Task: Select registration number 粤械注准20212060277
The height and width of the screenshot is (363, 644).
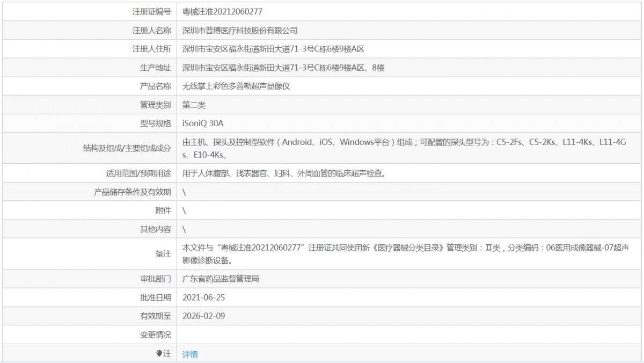Action: click(222, 11)
